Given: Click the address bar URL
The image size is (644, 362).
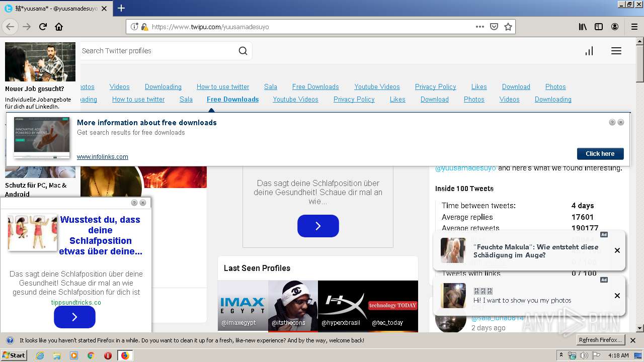Looking at the screenshot, I should 210,27.
